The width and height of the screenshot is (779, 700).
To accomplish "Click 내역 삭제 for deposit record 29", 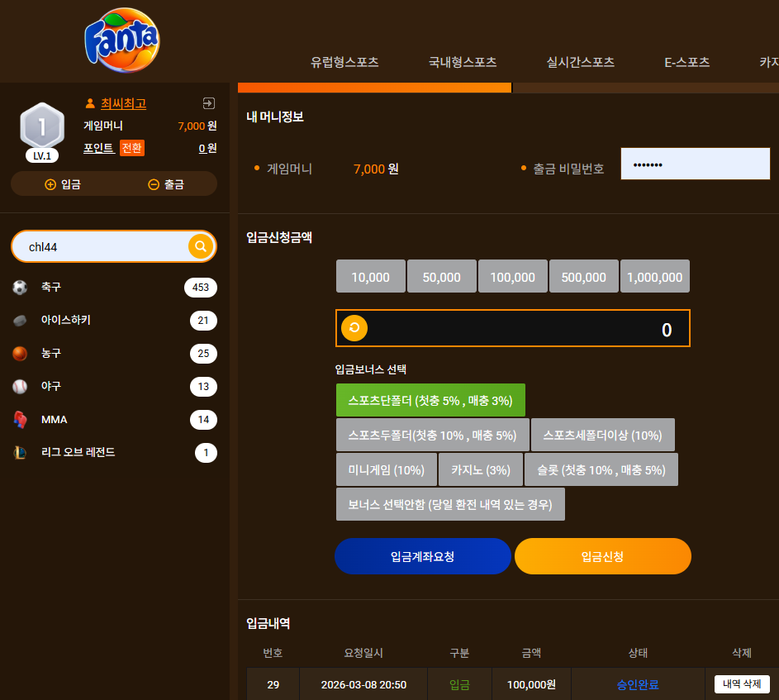I will [742, 684].
